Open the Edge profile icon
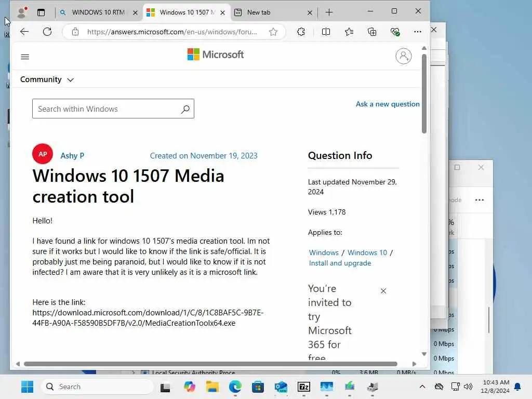 tap(22, 12)
